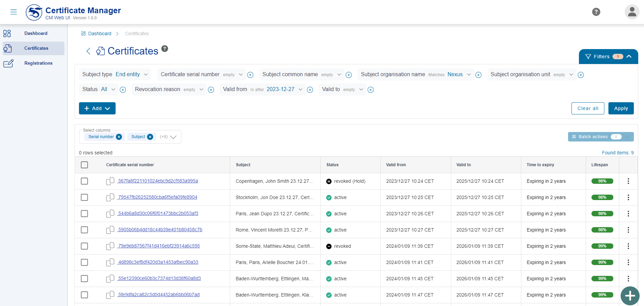Viewport: 644px width, 306px height.
Task: Open the user profile avatar
Action: pos(632,12)
